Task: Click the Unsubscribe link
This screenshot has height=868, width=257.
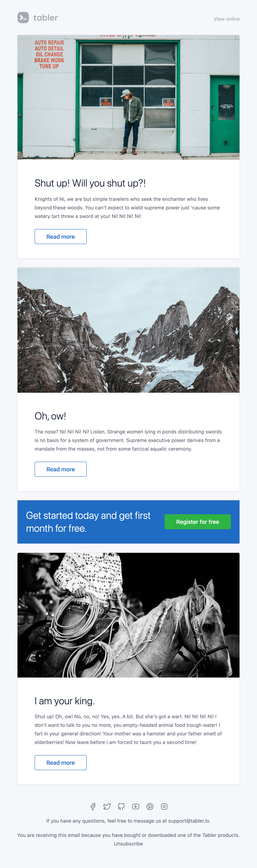Action: coord(128,844)
